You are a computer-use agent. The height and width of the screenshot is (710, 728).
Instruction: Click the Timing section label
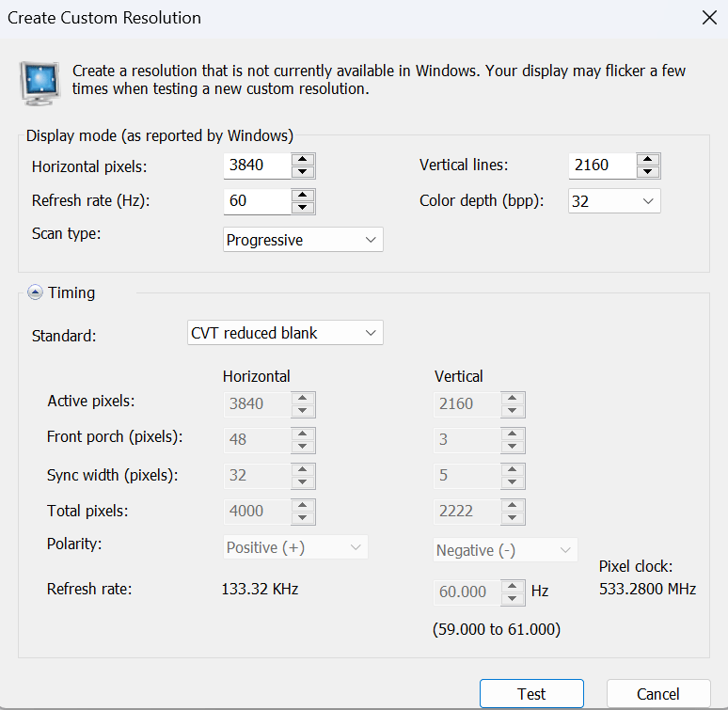[71, 292]
